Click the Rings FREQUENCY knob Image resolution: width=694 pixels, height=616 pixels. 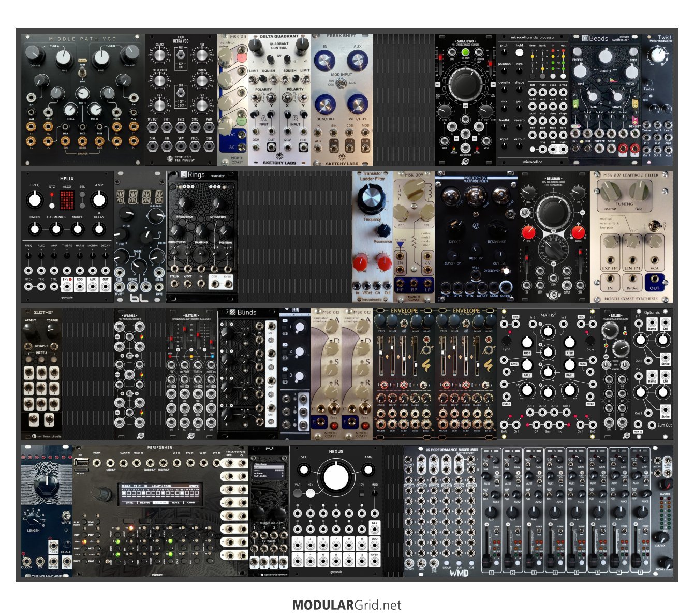click(x=185, y=204)
